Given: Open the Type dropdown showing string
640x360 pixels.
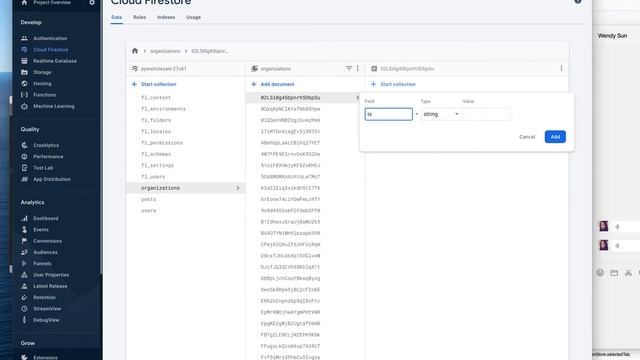Looking at the screenshot, I should tap(441, 114).
